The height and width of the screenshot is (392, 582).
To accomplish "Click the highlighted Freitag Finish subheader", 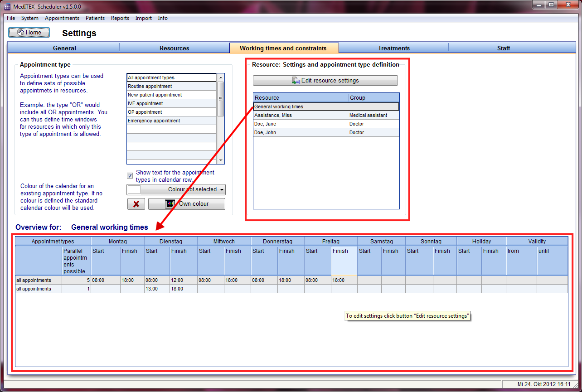I will (x=344, y=261).
